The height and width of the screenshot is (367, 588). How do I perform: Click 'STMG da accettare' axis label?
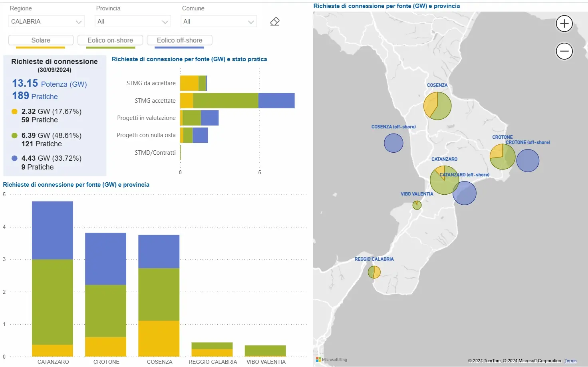click(151, 83)
